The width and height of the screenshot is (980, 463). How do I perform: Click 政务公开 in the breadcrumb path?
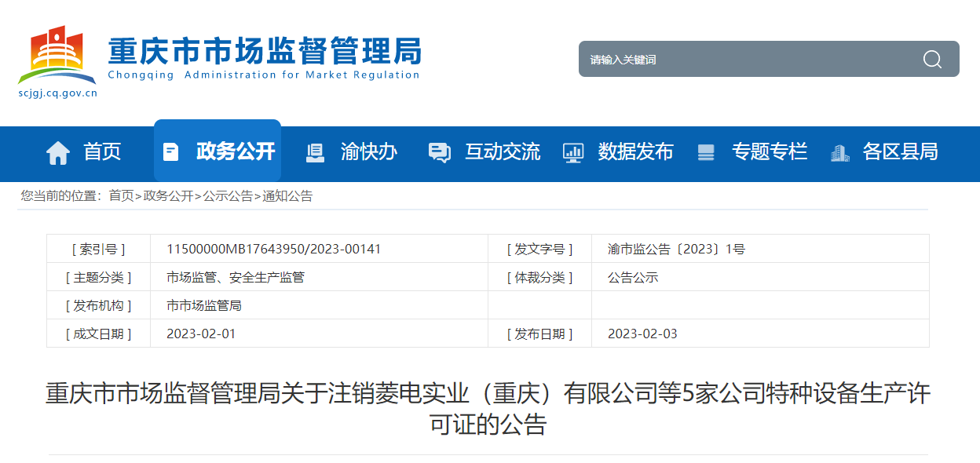pos(168,196)
